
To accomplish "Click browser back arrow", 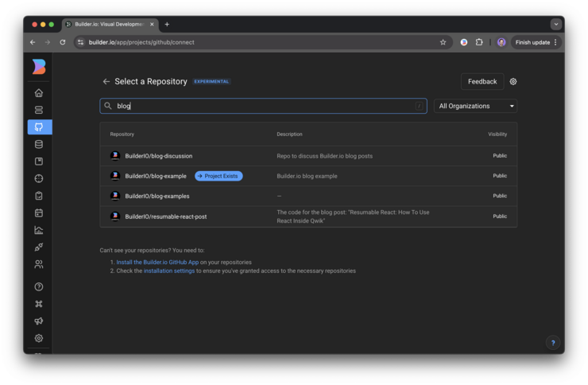I will point(33,42).
